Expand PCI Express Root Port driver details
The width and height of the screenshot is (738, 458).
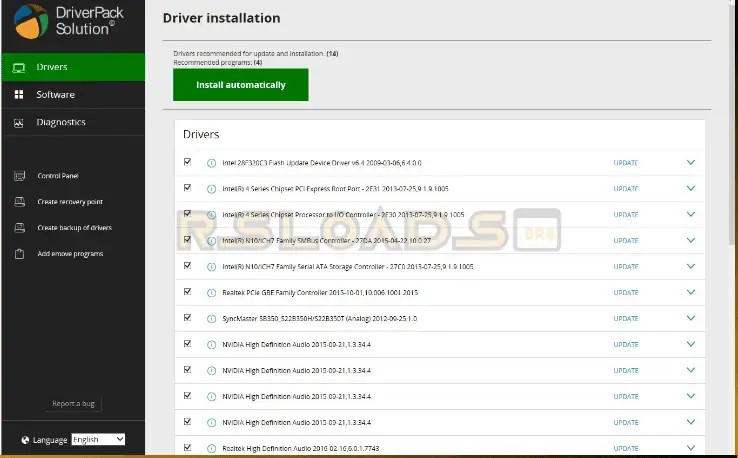pos(690,188)
